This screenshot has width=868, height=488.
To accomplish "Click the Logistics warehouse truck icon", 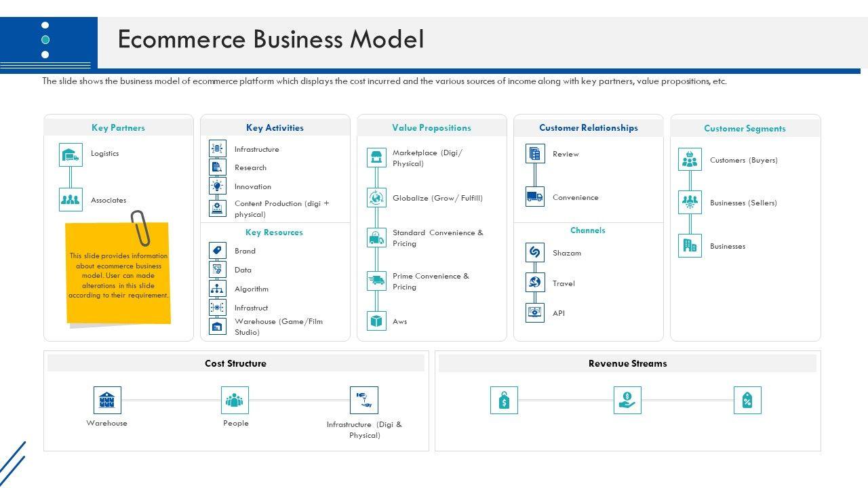I will (71, 155).
